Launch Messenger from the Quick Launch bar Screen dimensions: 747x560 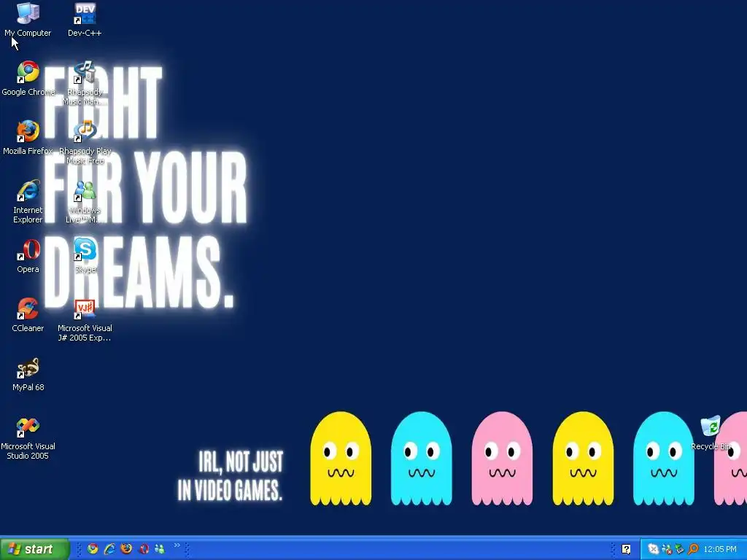pyautogui.click(x=160, y=549)
